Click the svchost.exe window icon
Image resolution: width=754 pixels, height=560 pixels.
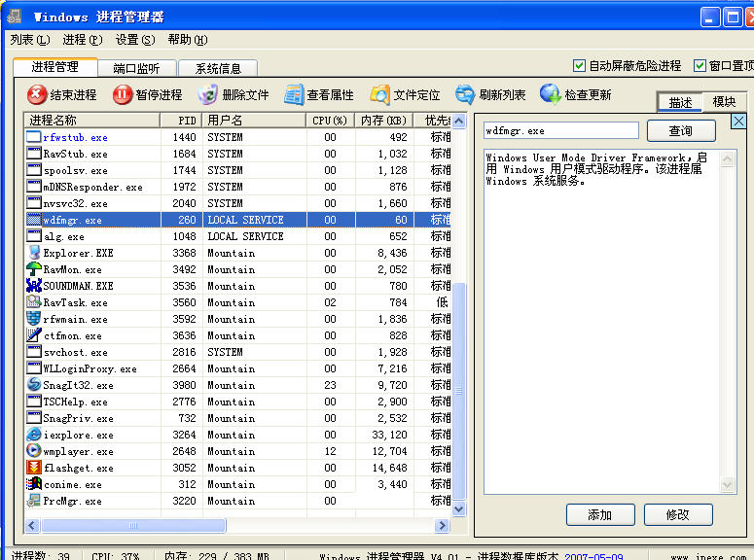[34, 351]
